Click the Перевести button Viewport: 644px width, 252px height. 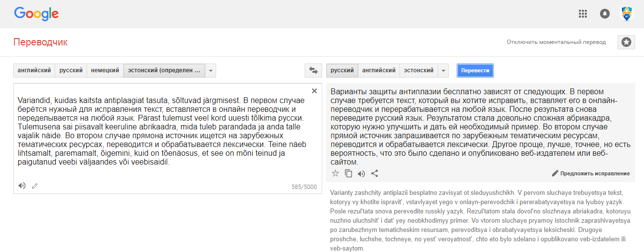(x=475, y=70)
